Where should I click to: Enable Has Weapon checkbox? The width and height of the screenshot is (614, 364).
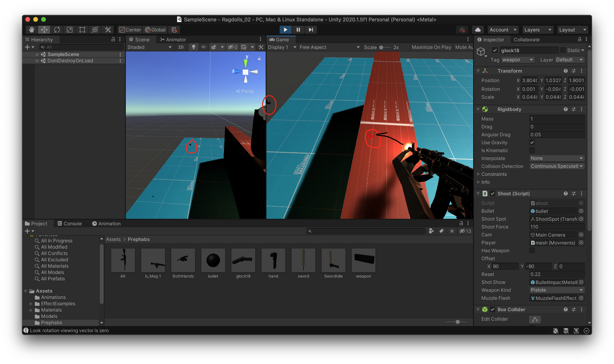click(532, 250)
